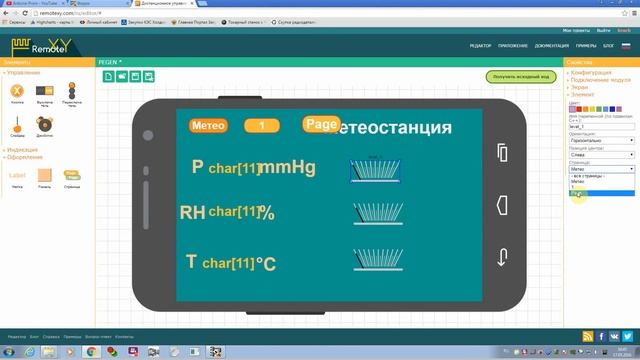This screenshot has height=360, width=640.
Task: Click the 'Получить исходный код' button
Action: [521, 77]
